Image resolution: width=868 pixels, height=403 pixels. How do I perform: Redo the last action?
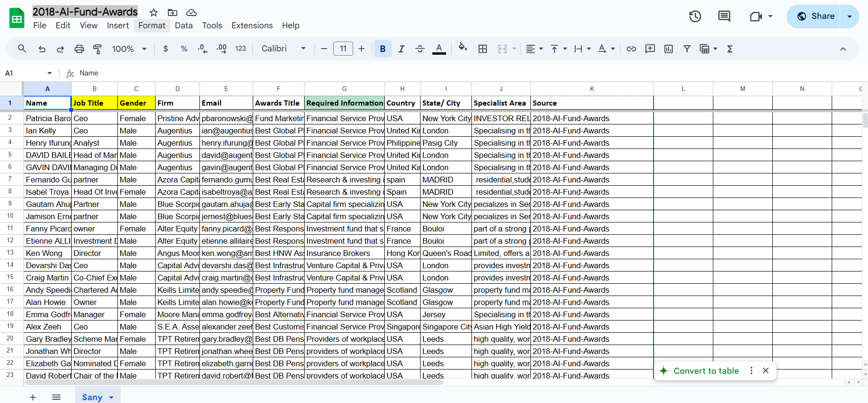tap(60, 49)
